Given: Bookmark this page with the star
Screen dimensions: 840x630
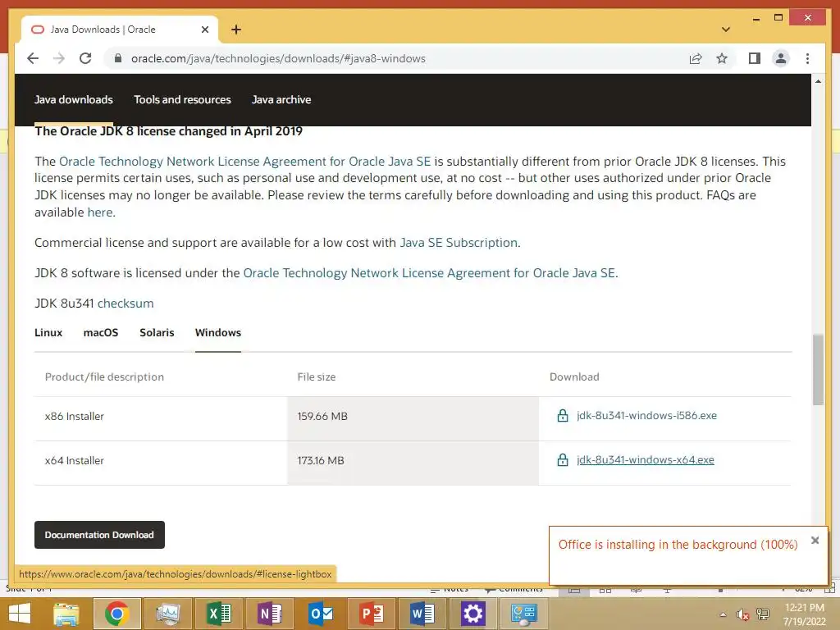Looking at the screenshot, I should [722, 58].
